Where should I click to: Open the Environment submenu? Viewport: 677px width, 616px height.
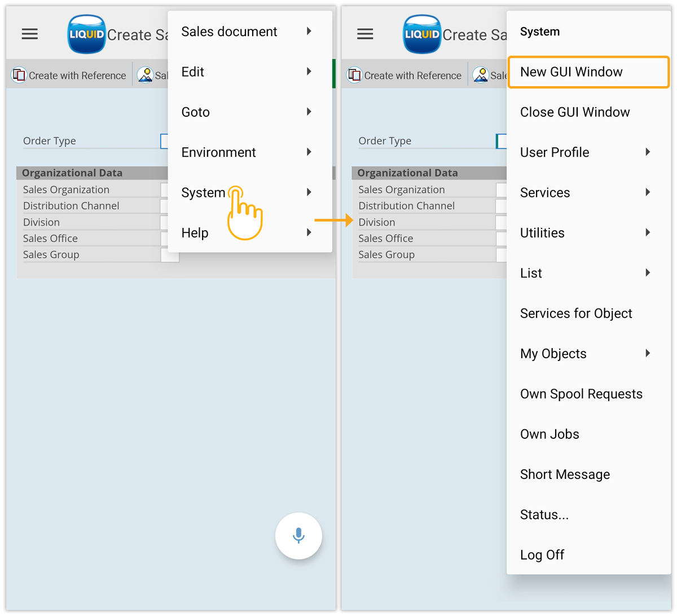[250, 152]
